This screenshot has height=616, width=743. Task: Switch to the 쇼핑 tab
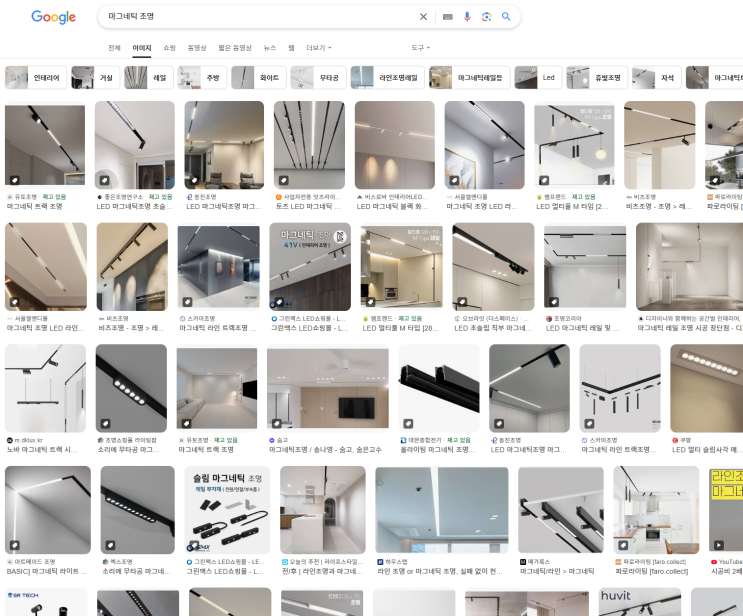pyautogui.click(x=169, y=48)
